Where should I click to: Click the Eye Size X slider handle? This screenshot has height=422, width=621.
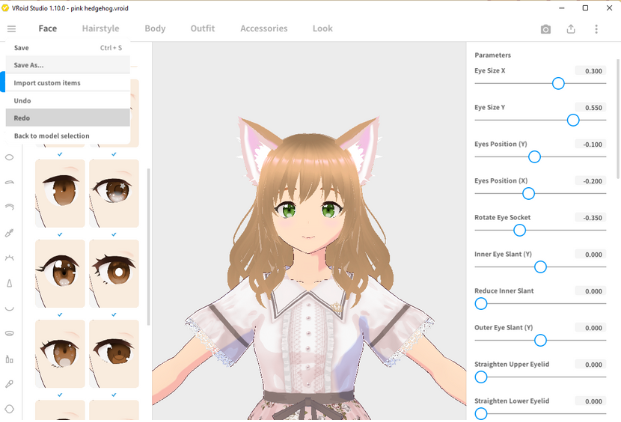[558, 84]
